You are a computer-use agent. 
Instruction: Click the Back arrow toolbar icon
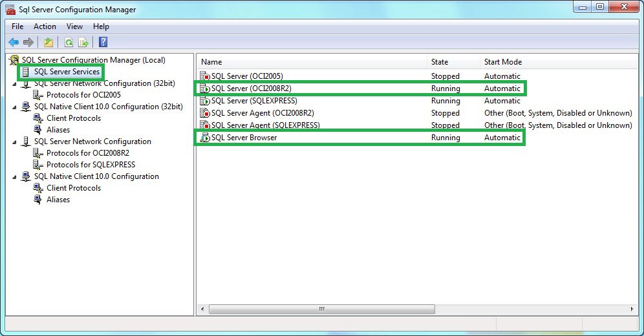[14, 42]
